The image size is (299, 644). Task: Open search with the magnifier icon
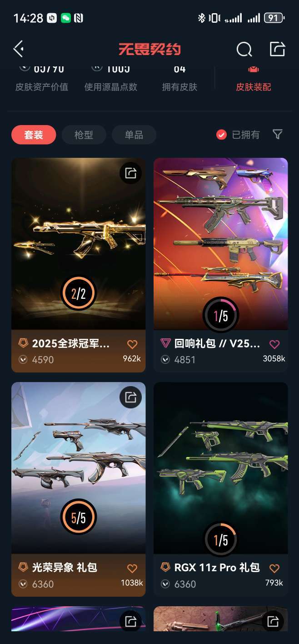(244, 49)
